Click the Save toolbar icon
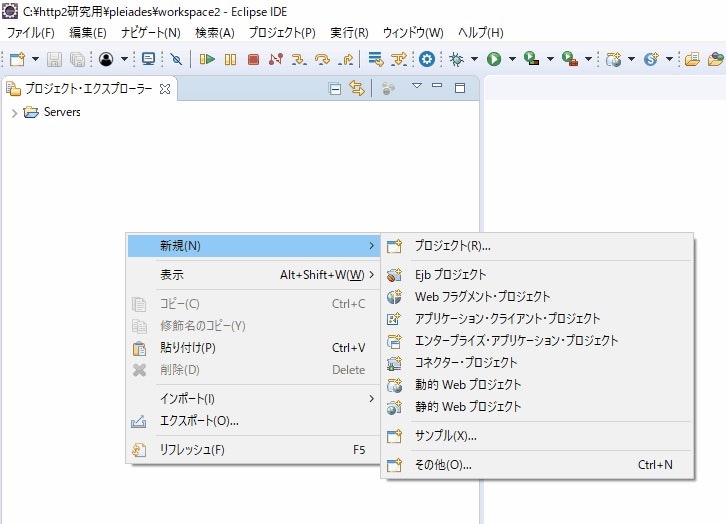Image resolution: width=726 pixels, height=524 pixels. pyautogui.click(x=55, y=59)
